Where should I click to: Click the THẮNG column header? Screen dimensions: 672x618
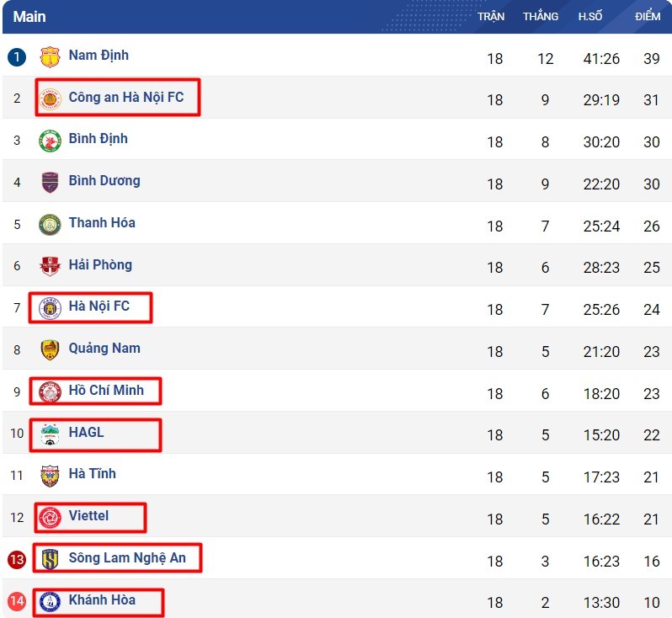(541, 17)
